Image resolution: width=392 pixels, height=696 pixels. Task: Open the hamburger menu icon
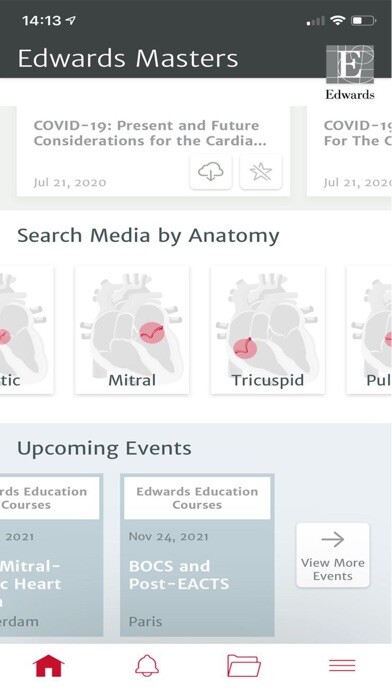342,665
